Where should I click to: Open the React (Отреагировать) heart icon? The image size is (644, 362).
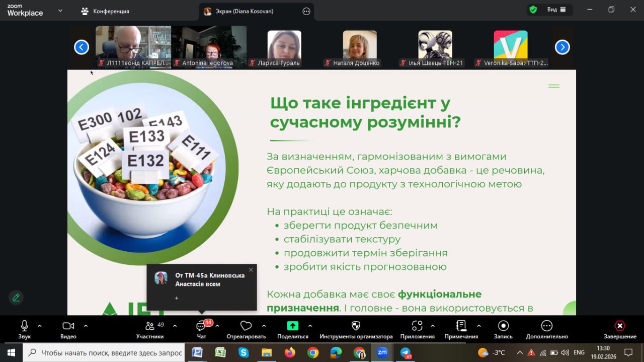coord(246,327)
